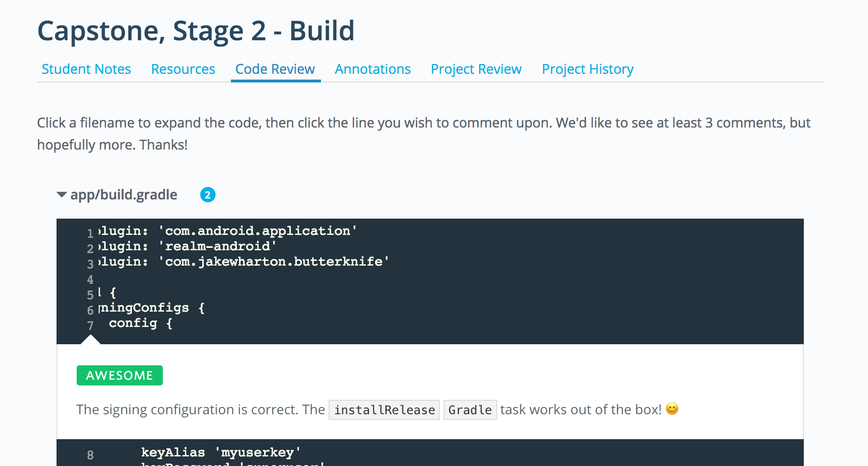Screen dimensions: 868x466
Task: View the Project History tab
Action: coord(587,69)
